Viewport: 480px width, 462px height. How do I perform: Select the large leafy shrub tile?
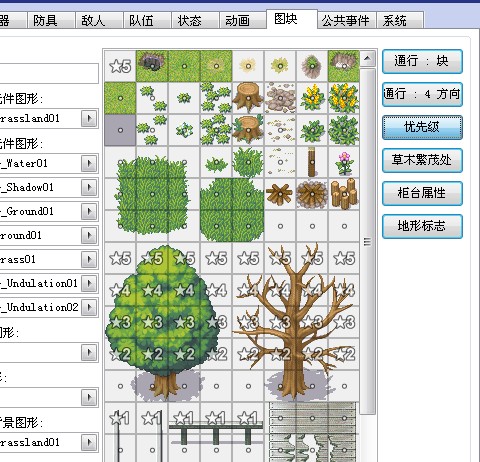pyautogui.click(x=344, y=130)
